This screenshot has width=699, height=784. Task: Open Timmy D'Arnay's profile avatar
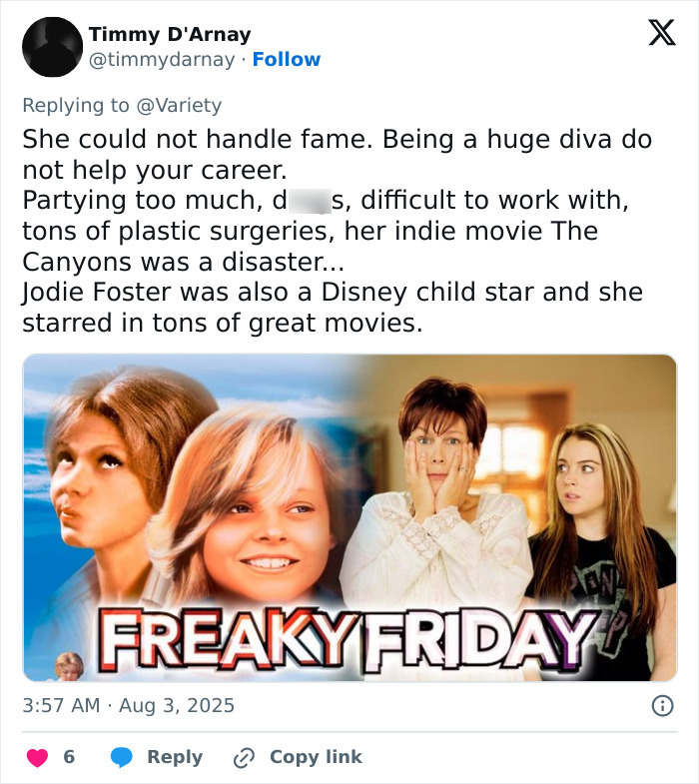click(52, 47)
